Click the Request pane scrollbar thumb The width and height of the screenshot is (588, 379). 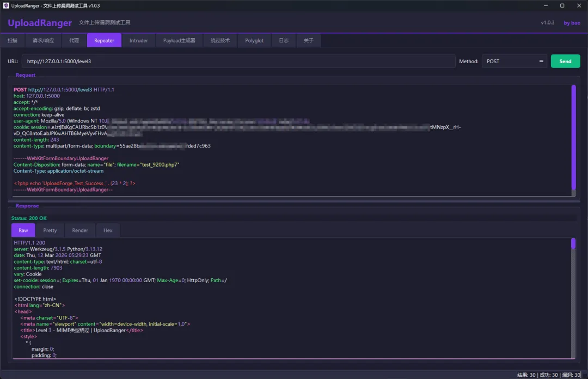point(573,137)
